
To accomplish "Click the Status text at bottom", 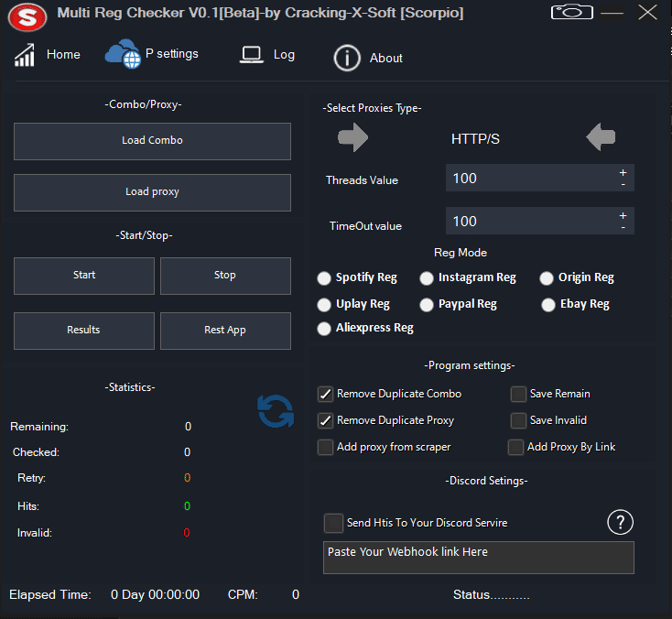I will 491,594.
